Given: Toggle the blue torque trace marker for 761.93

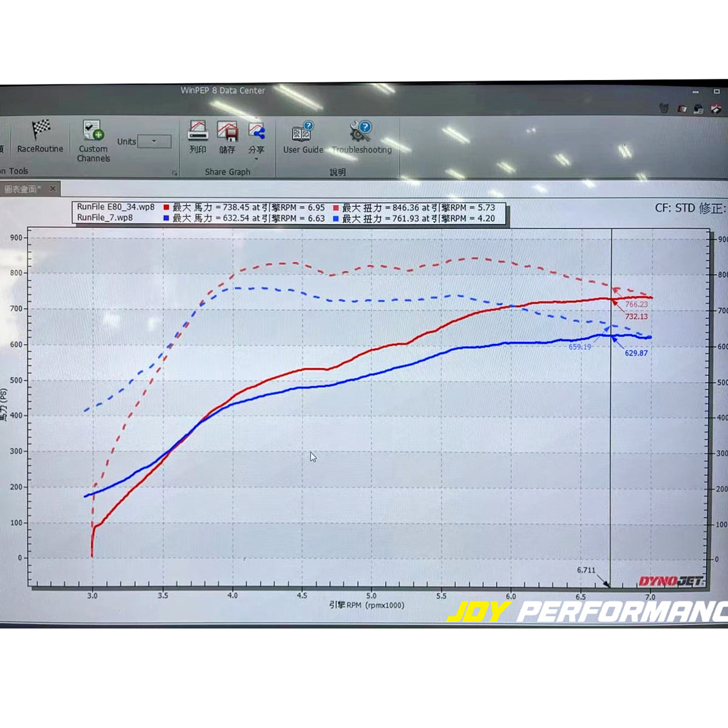Looking at the screenshot, I should coord(334,217).
